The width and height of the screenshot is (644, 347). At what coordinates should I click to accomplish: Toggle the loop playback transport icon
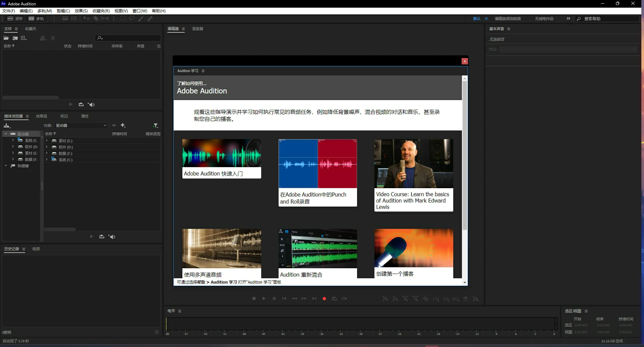point(334,299)
